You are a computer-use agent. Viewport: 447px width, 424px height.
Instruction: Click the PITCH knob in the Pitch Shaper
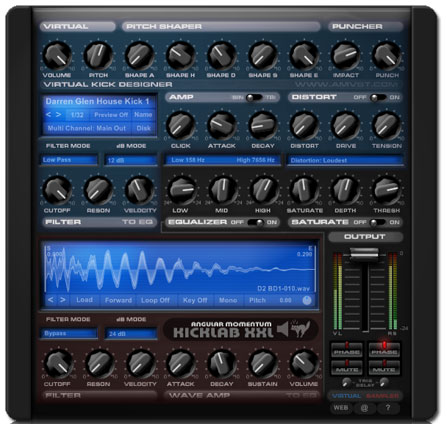pyautogui.click(x=98, y=56)
